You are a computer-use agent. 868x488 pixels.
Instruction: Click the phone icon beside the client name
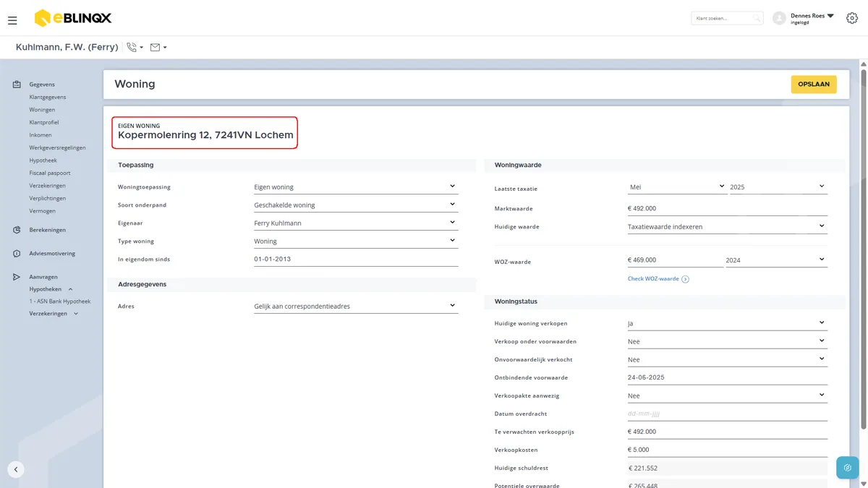(x=132, y=47)
